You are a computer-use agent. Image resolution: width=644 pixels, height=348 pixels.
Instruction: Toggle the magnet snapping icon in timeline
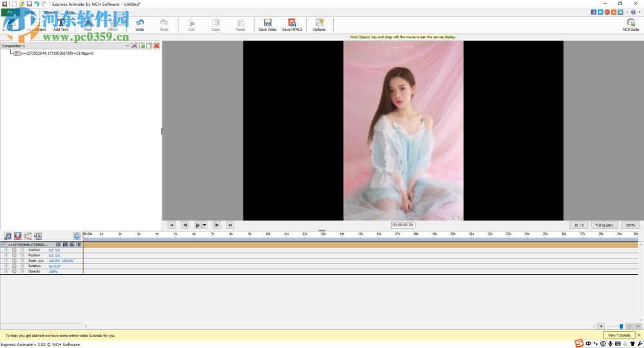click(x=17, y=236)
